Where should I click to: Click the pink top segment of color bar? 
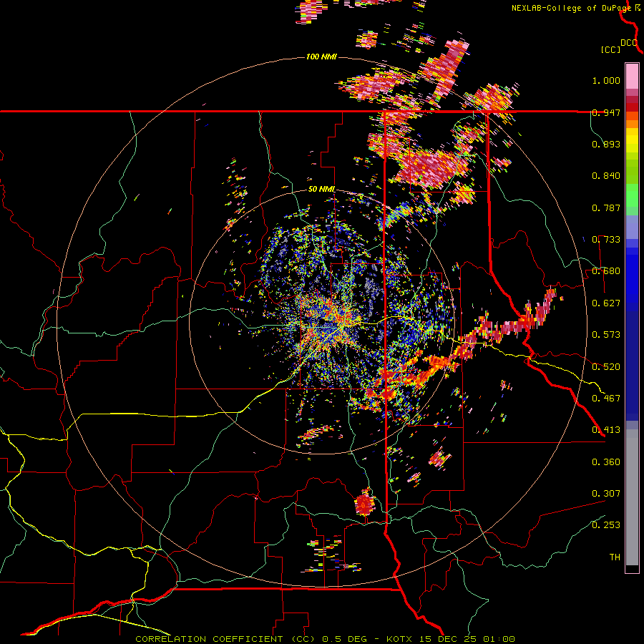coord(632,76)
